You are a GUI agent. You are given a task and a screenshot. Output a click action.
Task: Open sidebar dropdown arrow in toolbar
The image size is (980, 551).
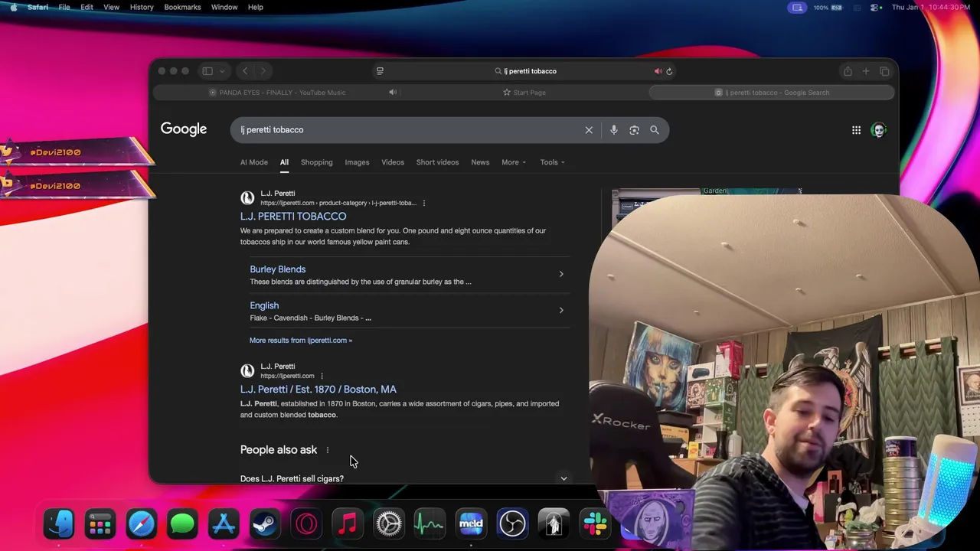click(222, 71)
